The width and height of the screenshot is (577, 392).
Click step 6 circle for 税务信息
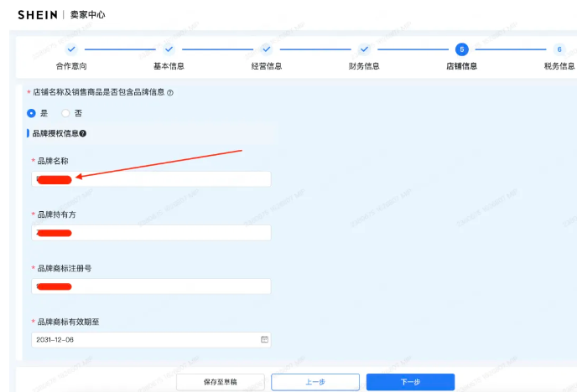click(x=559, y=49)
